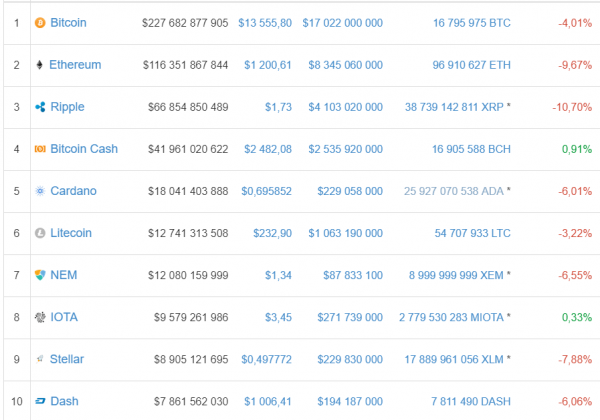Select Ethereum market cap $116 351 867 844

186,65
